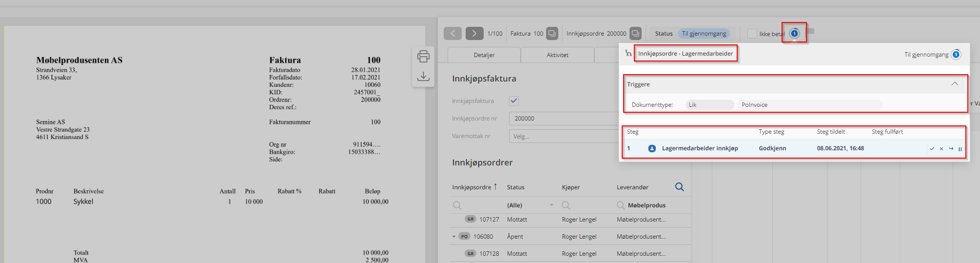Switch to the Detaljer tab
The image size is (980, 263).
(484, 55)
